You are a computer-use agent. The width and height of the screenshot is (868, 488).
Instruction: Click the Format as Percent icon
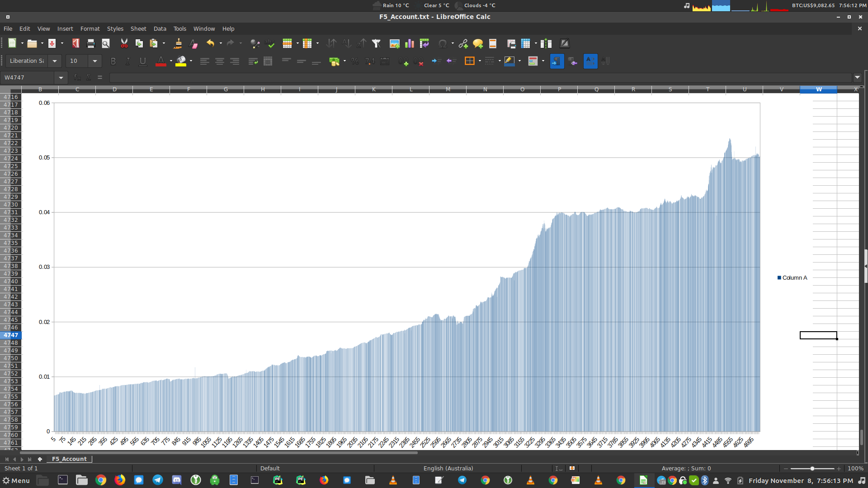[355, 61]
